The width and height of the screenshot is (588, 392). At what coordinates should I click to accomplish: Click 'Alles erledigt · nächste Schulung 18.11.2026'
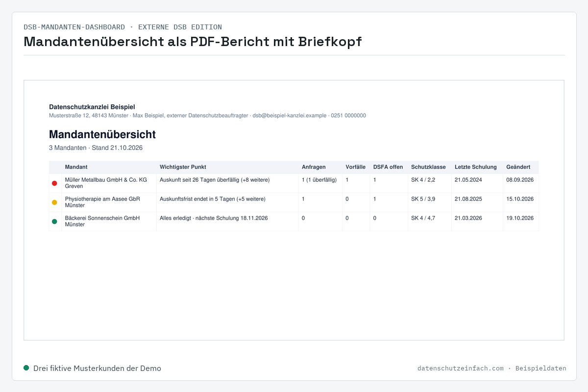click(214, 218)
